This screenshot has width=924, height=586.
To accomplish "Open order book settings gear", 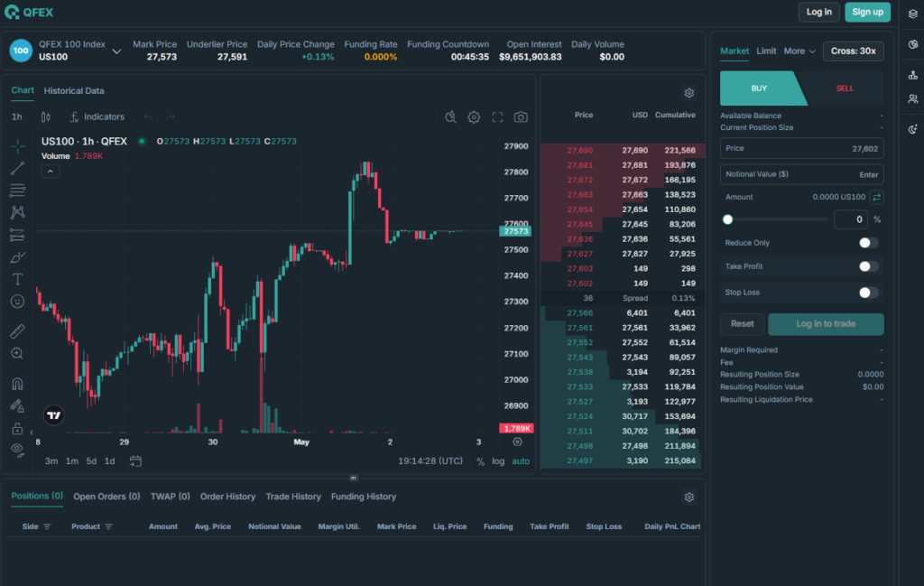I will (x=688, y=93).
